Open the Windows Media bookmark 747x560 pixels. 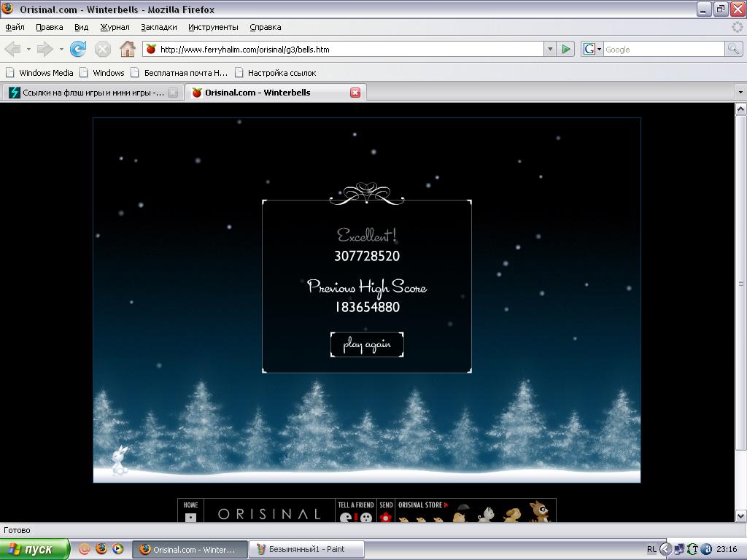tap(39, 73)
